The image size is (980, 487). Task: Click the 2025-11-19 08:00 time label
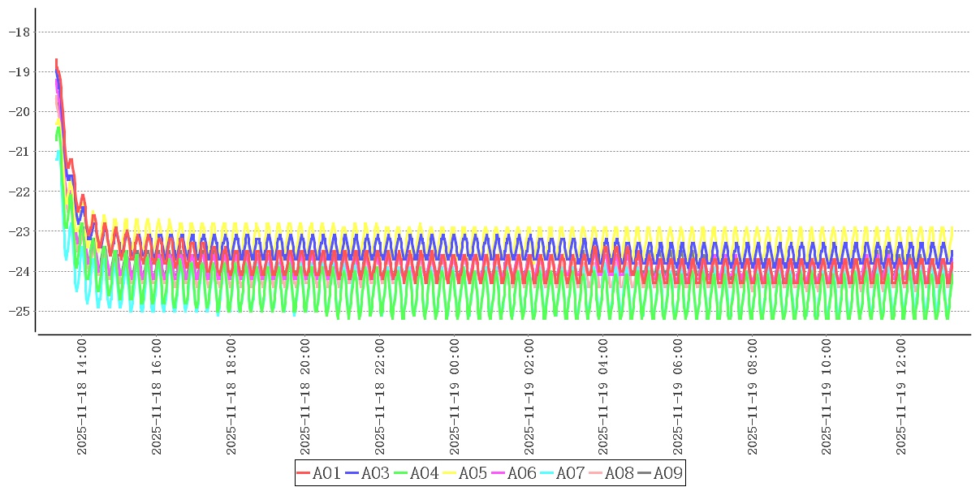click(x=753, y=398)
